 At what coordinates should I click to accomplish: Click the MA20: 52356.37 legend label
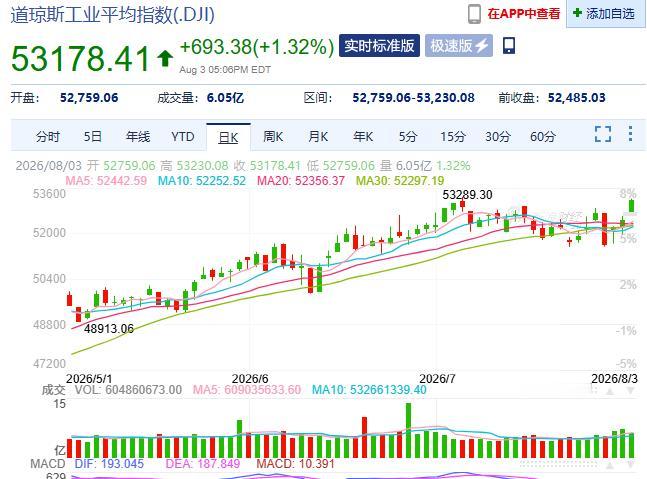click(x=301, y=181)
